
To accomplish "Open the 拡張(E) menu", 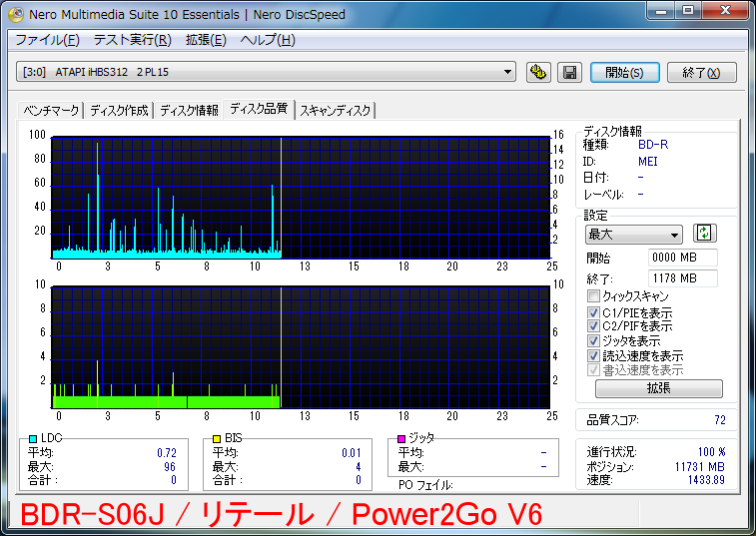I will click(206, 40).
